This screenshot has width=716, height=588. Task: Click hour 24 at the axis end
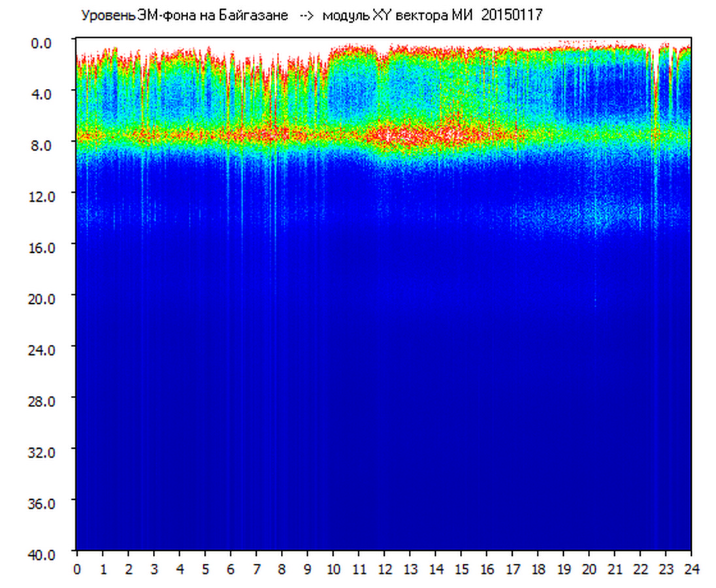point(691,569)
